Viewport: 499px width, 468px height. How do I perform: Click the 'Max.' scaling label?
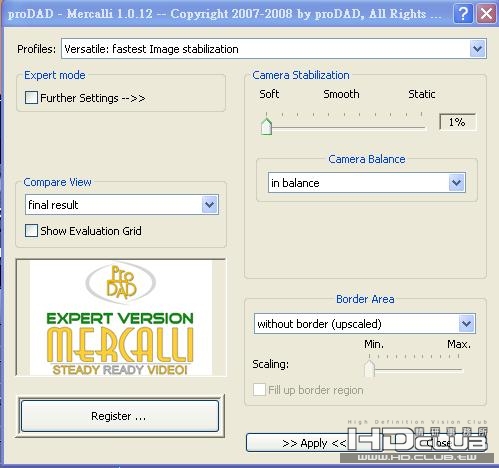pos(459,344)
